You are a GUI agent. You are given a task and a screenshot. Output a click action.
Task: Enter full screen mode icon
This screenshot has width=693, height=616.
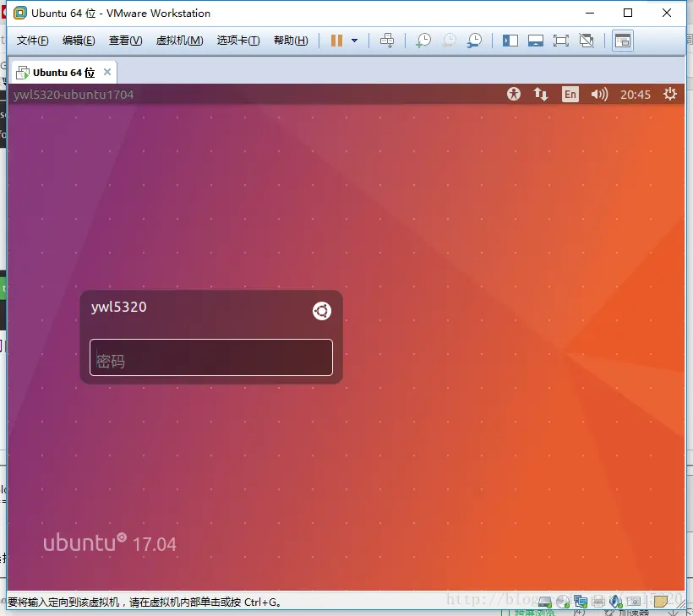coord(561,41)
